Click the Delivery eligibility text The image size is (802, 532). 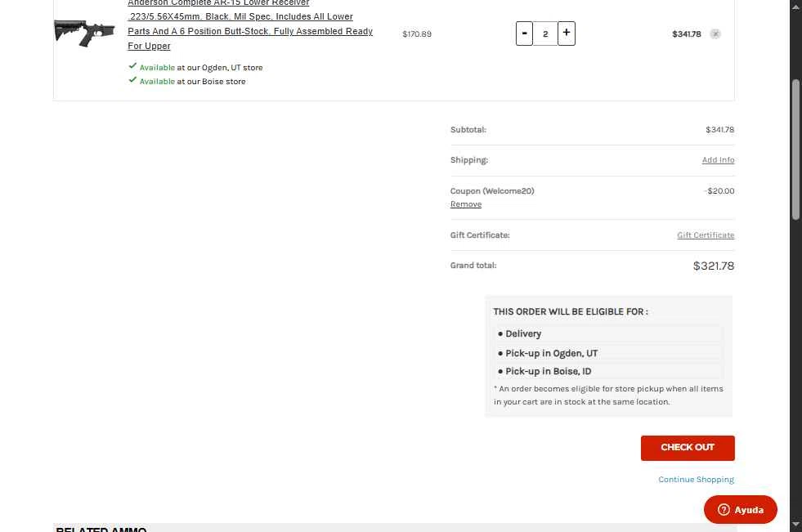click(x=523, y=333)
